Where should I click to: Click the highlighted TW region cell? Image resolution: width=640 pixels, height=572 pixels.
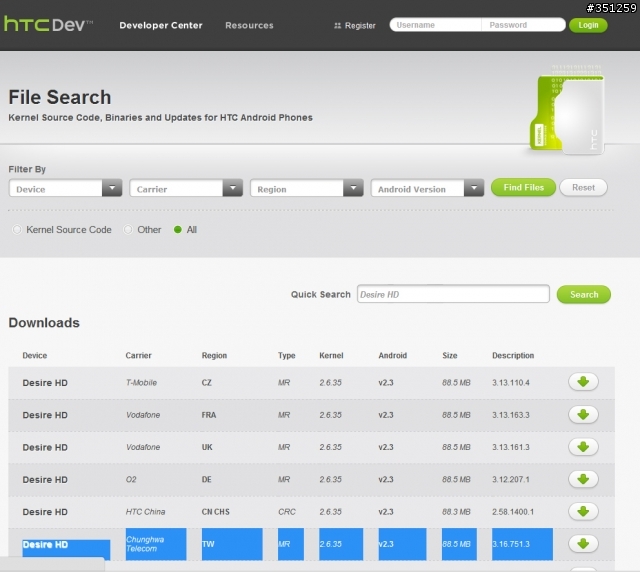232,544
